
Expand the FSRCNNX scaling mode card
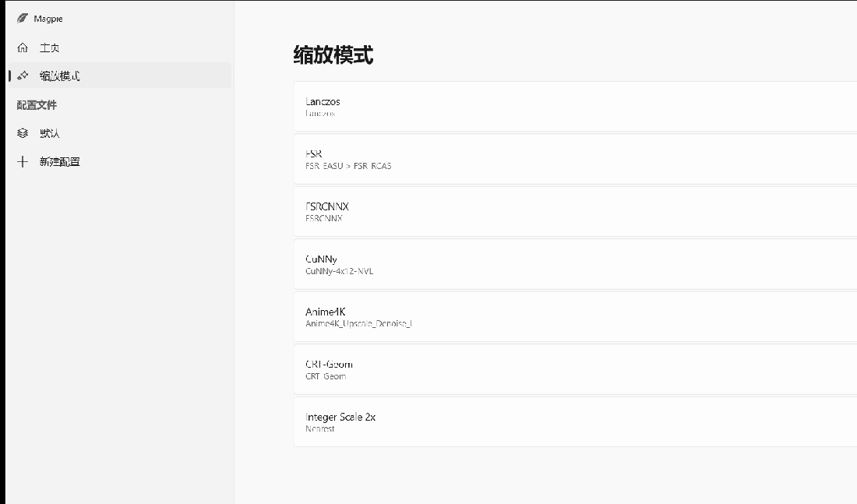[x=575, y=212]
